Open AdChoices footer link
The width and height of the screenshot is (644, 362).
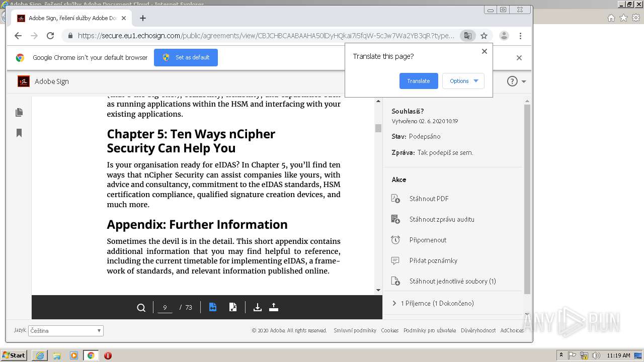(512, 330)
